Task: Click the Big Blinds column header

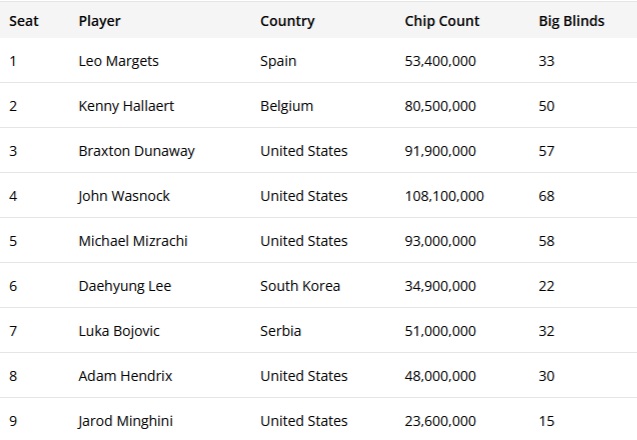Action: (572, 21)
